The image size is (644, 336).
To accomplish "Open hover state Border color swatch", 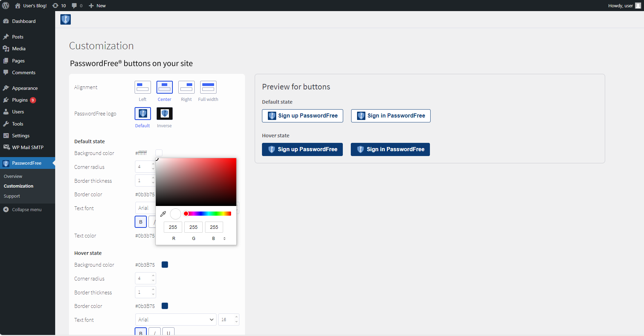I will click(x=165, y=306).
